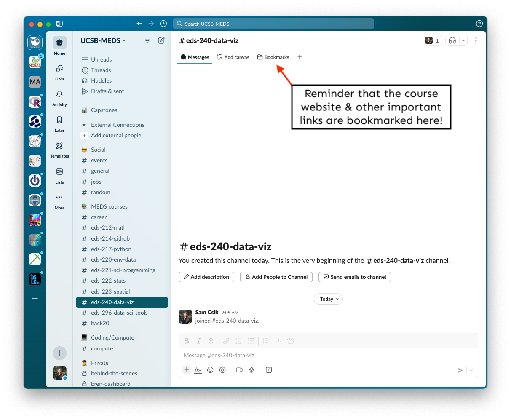Toggle the sidebar visibility icon
The width and height of the screenshot is (511, 420).
pos(59,24)
